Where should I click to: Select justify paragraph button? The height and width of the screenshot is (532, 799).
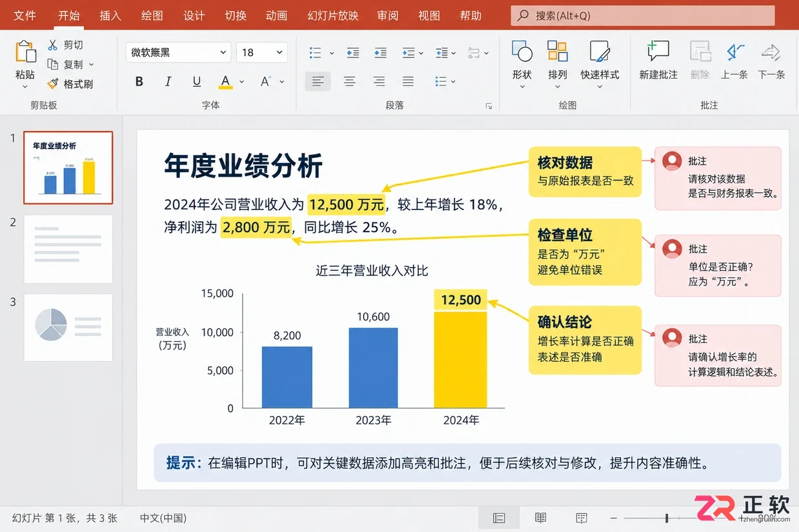408,81
